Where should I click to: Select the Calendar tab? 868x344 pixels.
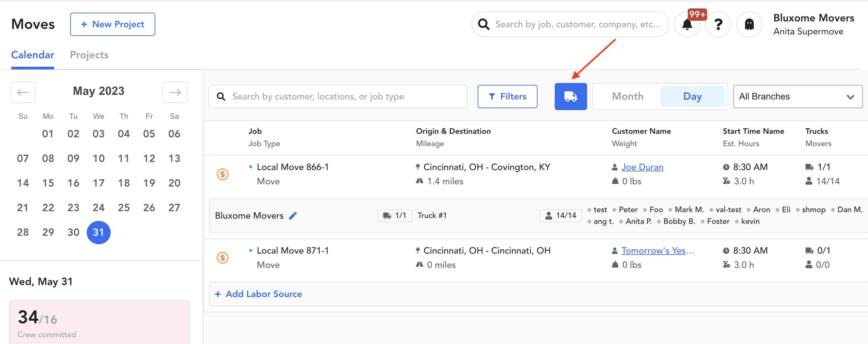32,55
